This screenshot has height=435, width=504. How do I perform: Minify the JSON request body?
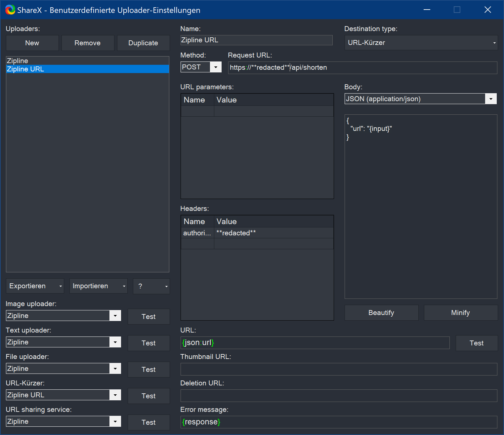[x=460, y=312]
